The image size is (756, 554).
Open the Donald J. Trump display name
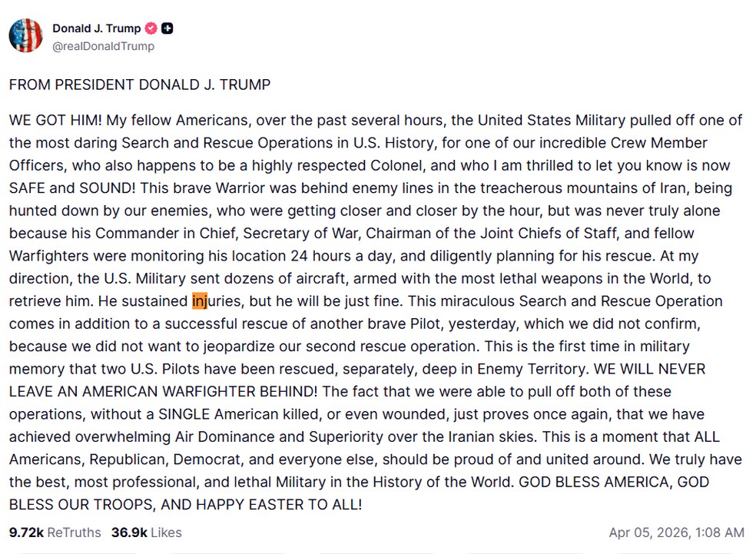tap(96, 28)
